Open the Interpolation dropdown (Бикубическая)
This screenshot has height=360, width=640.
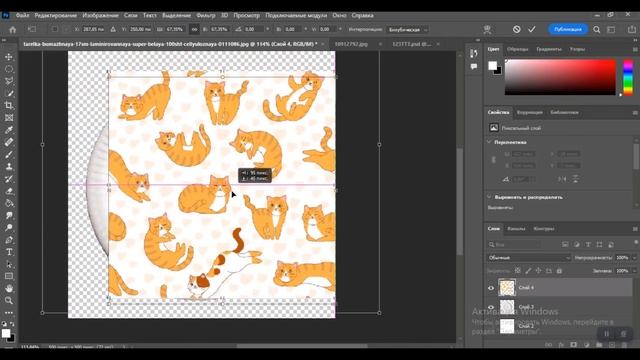[407, 29]
